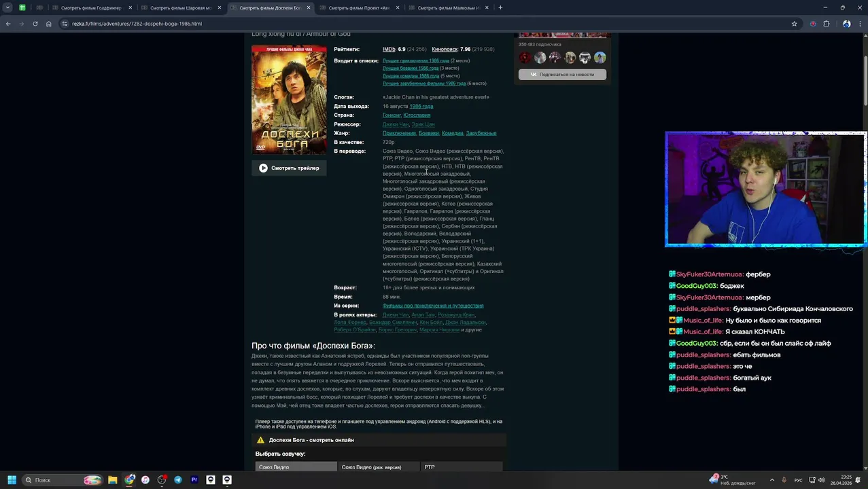Screen dimensions: 868x489
Task: Click the 1986 года release year link
Action: point(421,106)
